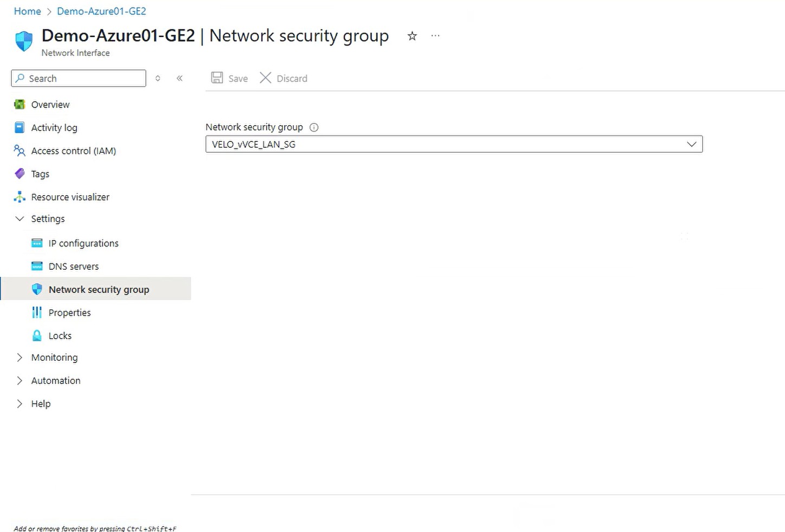Click the Resource visualizer icon
Screen dimensions: 785x532
coord(20,197)
